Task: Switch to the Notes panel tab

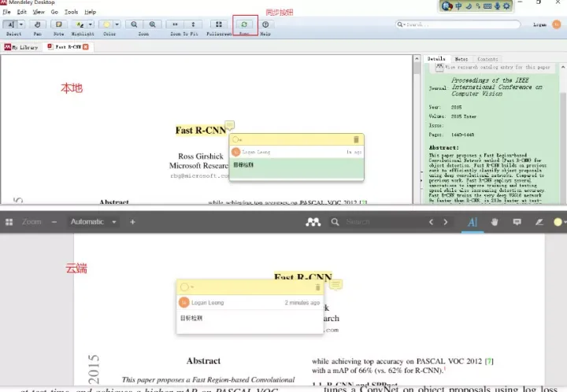Action: coord(461,59)
